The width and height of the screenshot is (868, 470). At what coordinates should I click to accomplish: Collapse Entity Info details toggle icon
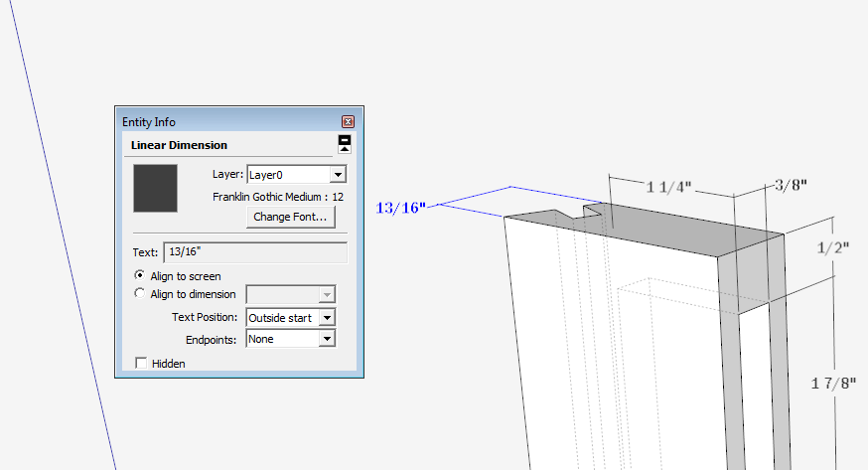345,144
